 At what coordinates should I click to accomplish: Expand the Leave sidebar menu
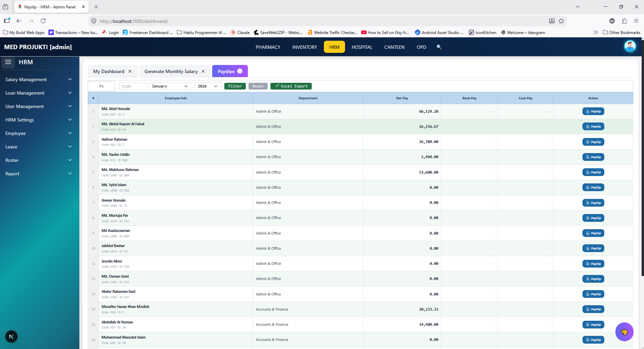(x=38, y=147)
